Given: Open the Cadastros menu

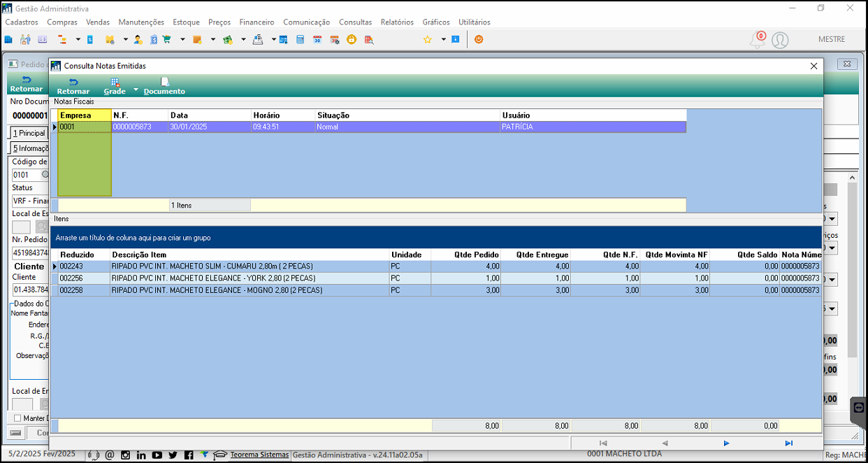Looking at the screenshot, I should pyautogui.click(x=22, y=22).
